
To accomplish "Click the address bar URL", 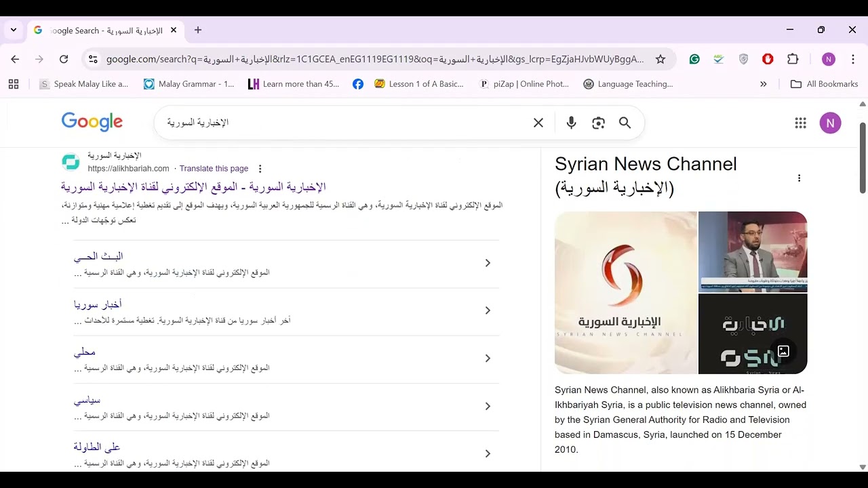I will pos(375,59).
